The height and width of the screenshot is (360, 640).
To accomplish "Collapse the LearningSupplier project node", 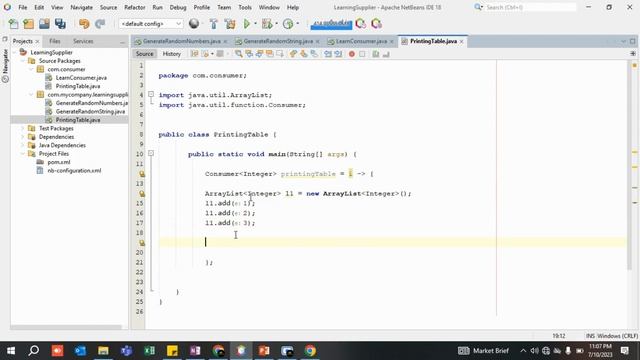I will (15, 52).
